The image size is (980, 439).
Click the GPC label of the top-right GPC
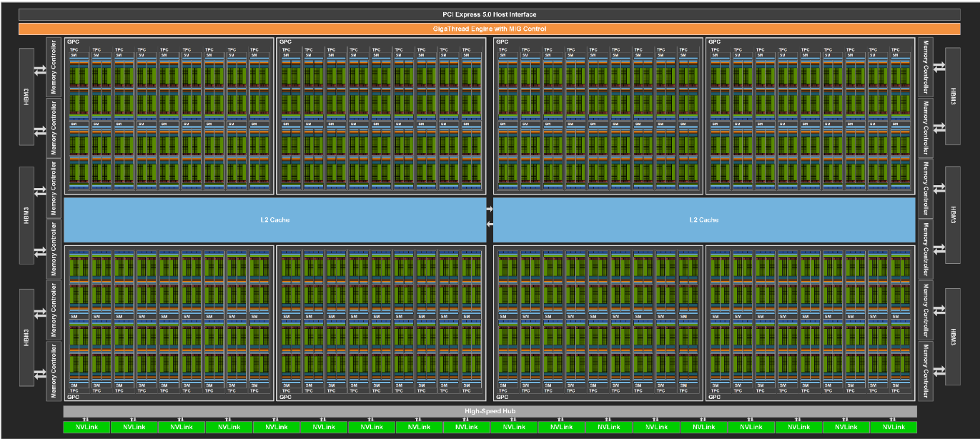pyautogui.click(x=714, y=42)
